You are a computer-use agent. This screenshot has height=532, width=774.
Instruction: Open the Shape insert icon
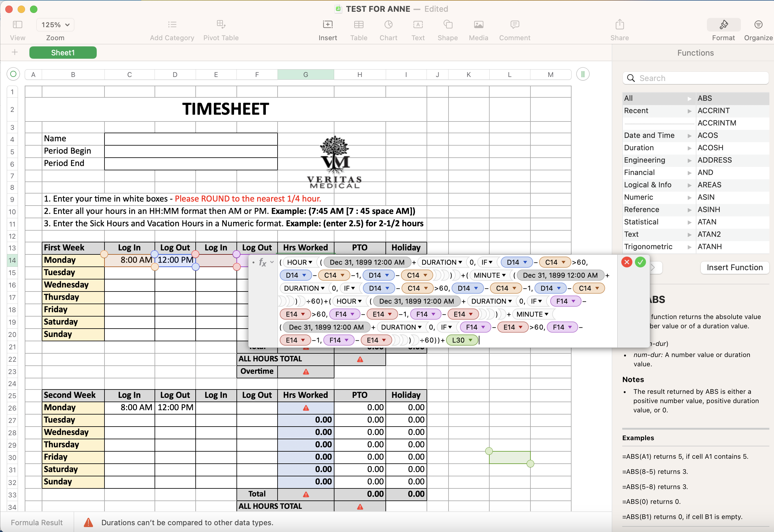(x=447, y=25)
